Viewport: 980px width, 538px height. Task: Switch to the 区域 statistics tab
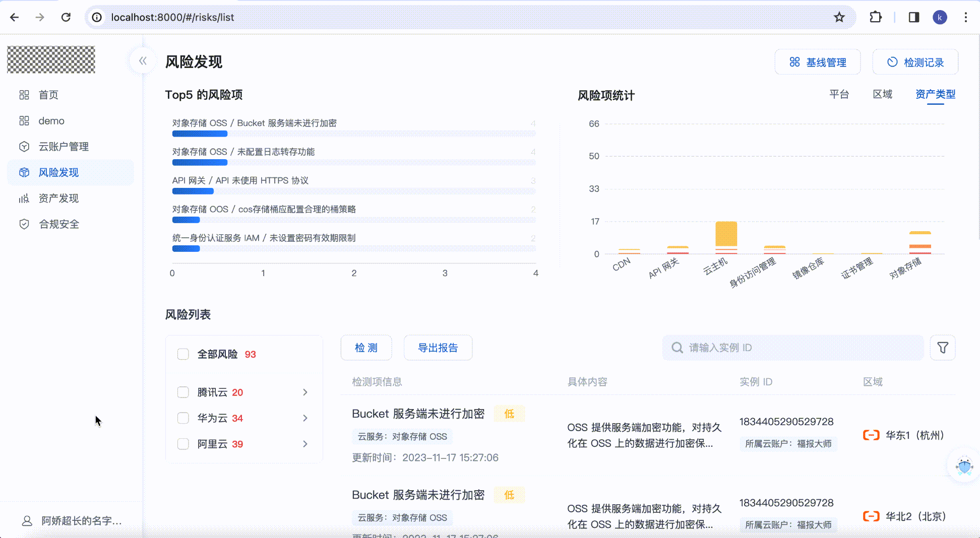click(x=882, y=94)
